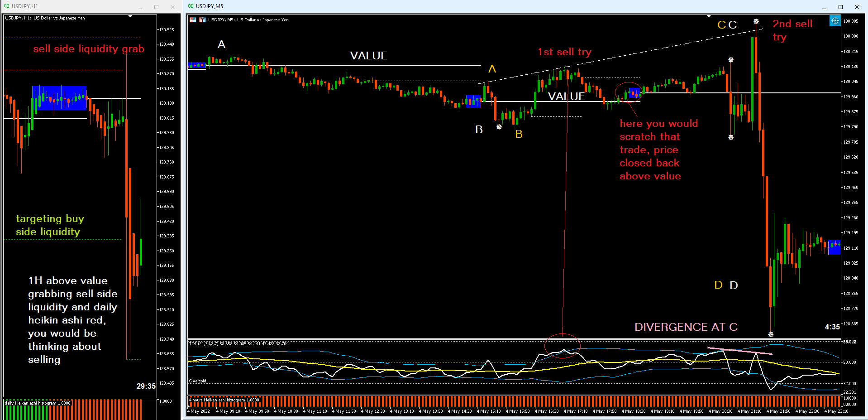This screenshot has height=420, width=868.
Task: Click the '4 May 17:10' time axis label
Action: (576, 411)
